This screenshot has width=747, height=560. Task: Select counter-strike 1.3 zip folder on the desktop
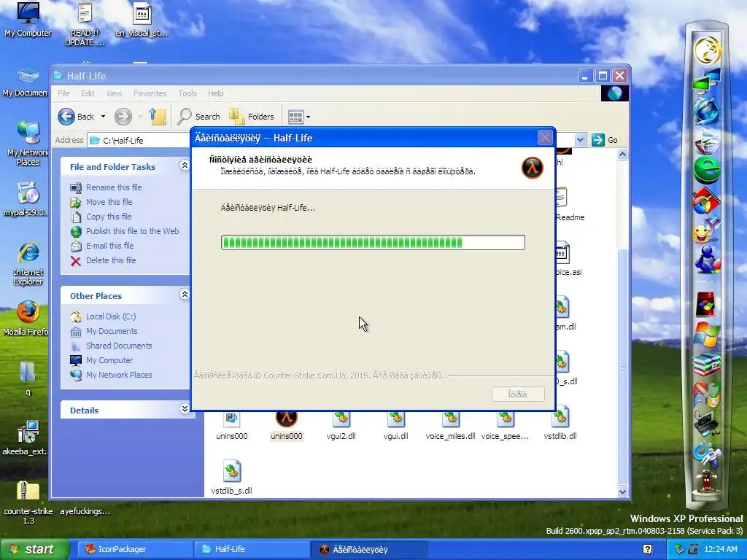point(28,502)
